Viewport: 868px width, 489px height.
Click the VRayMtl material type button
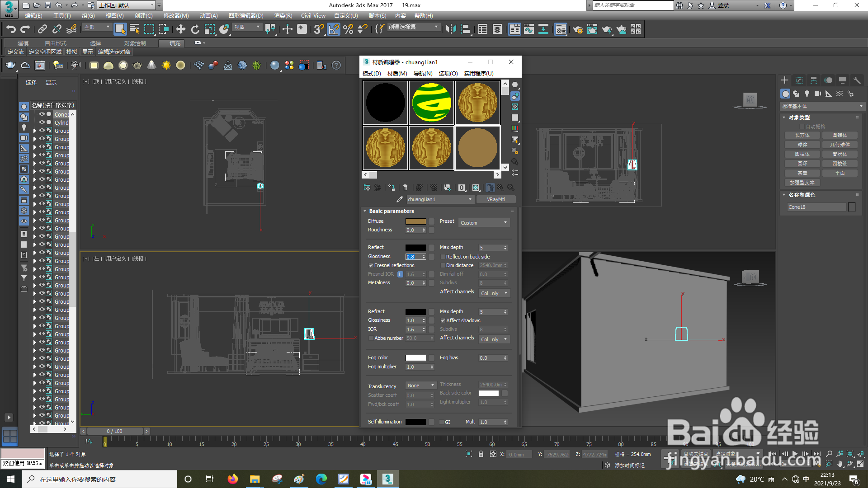[495, 199]
